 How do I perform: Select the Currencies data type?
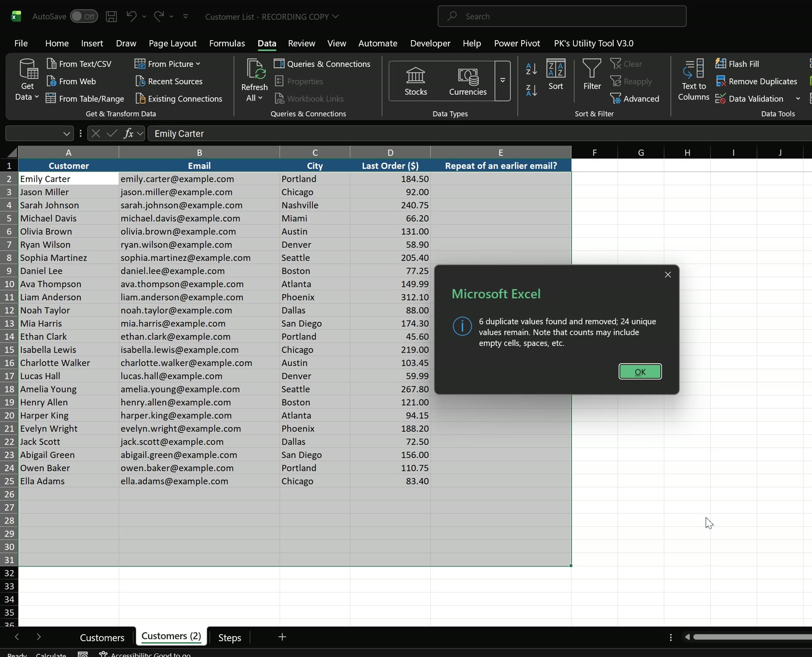tap(468, 81)
